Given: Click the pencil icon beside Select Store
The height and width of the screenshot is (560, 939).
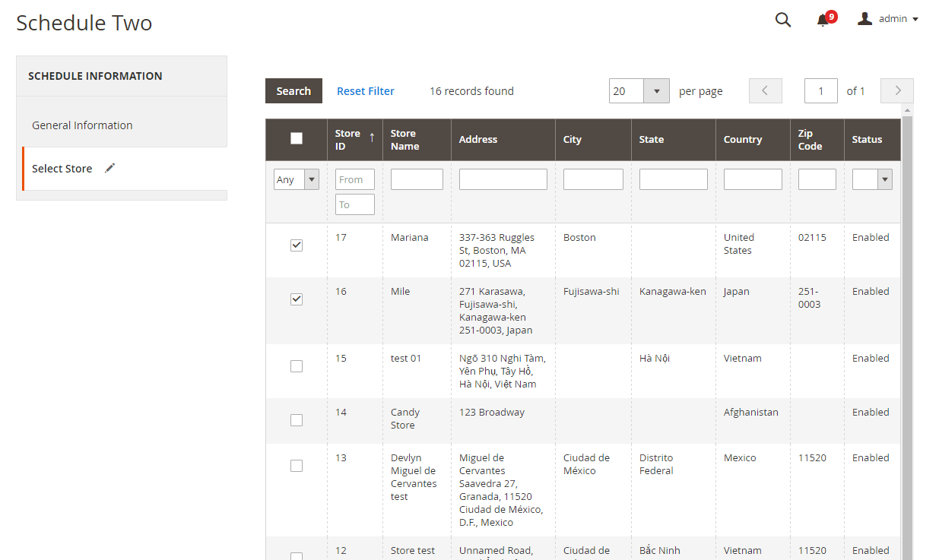Looking at the screenshot, I should (109, 168).
